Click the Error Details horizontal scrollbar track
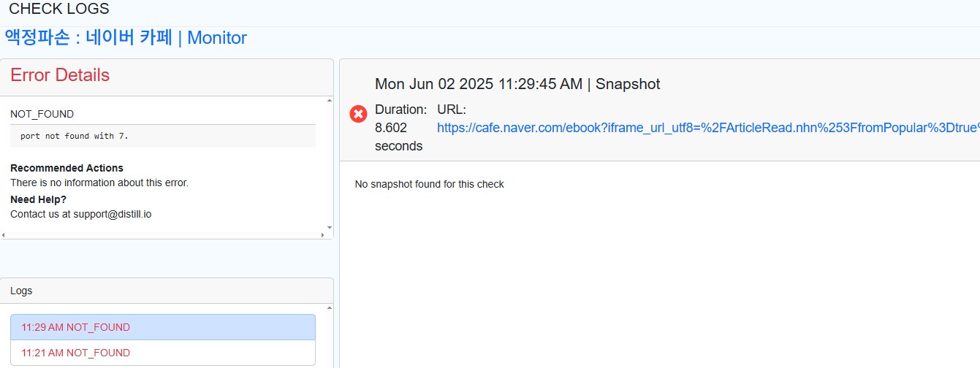Screen dimensions: 980x368 (x=163, y=235)
